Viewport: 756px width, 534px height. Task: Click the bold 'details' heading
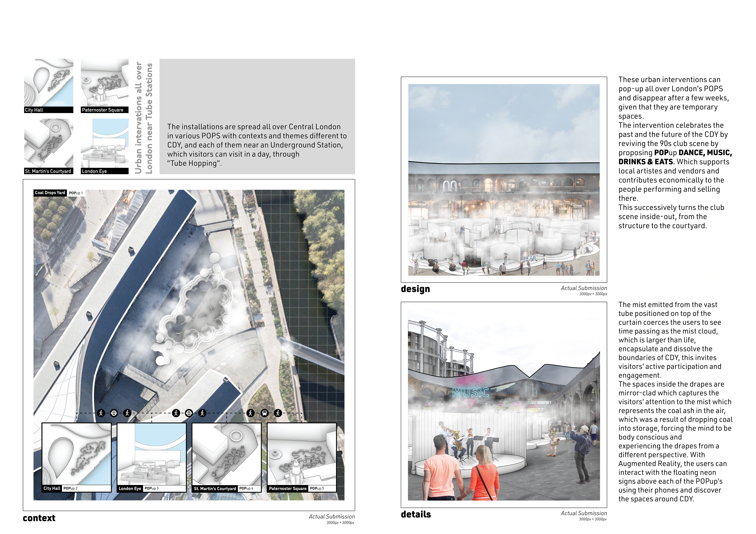click(416, 514)
